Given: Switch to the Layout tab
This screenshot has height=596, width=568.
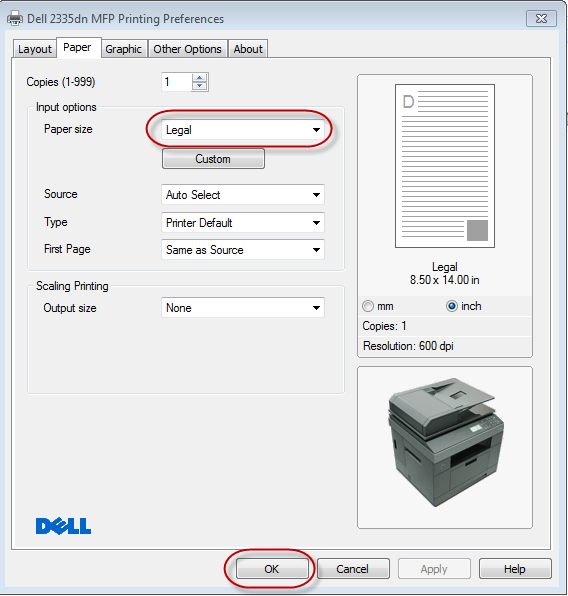Looking at the screenshot, I should click(35, 49).
